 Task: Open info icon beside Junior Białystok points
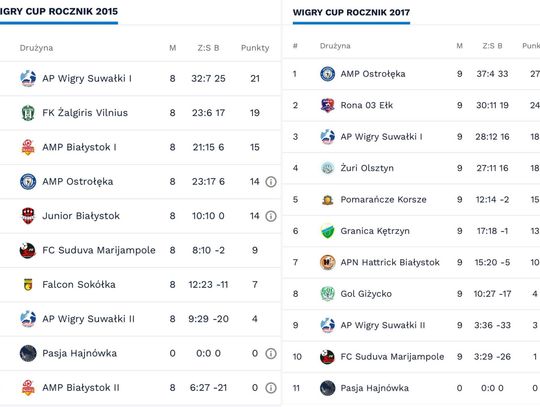271,216
